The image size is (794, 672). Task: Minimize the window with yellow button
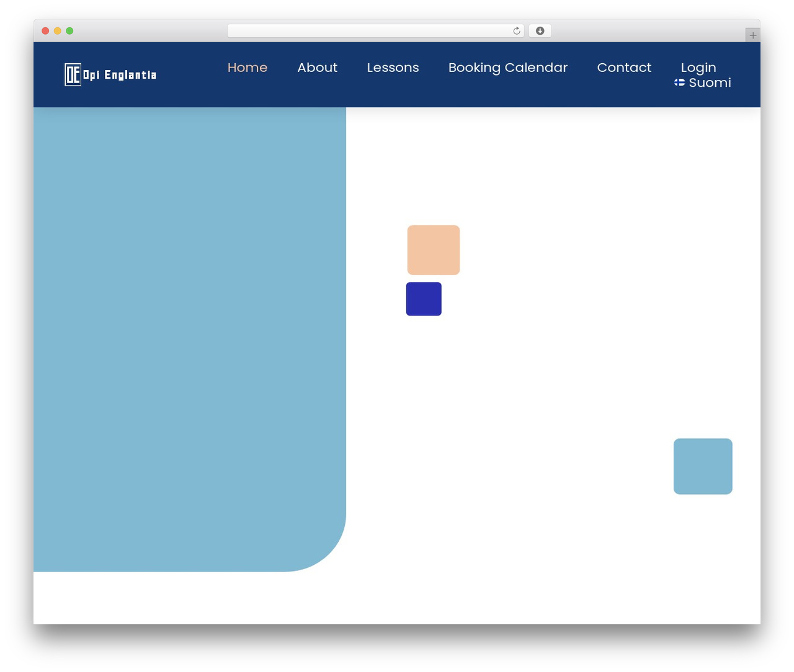coord(57,31)
